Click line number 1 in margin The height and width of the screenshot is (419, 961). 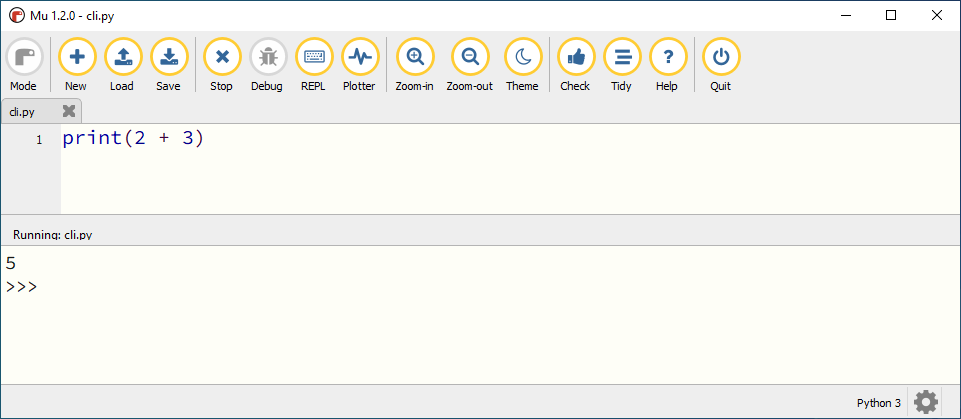(39, 140)
